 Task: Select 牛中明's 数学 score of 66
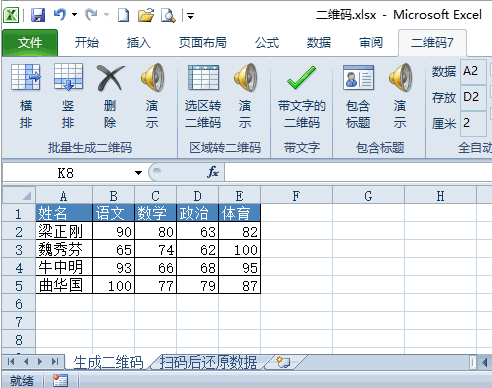155,267
